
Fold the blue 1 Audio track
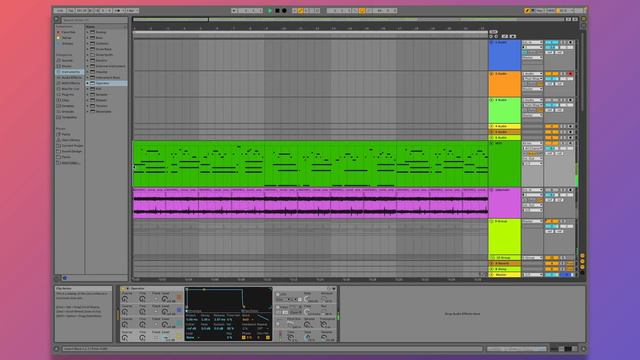492,42
